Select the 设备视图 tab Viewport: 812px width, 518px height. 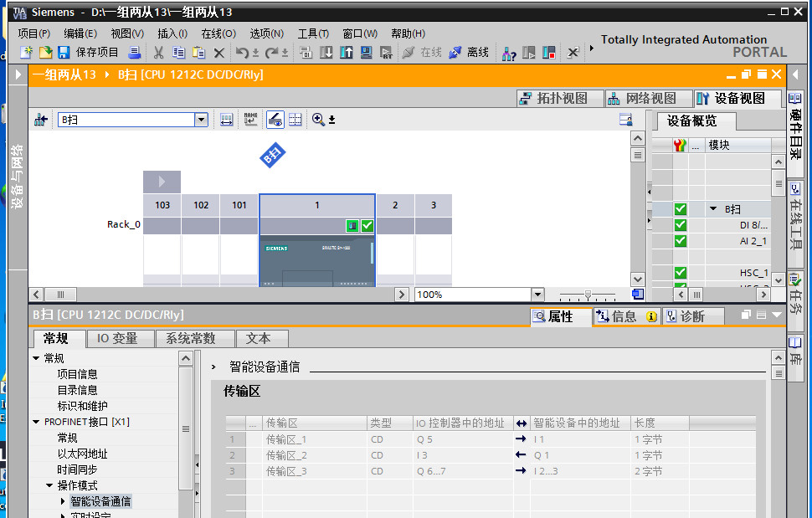pos(737,98)
